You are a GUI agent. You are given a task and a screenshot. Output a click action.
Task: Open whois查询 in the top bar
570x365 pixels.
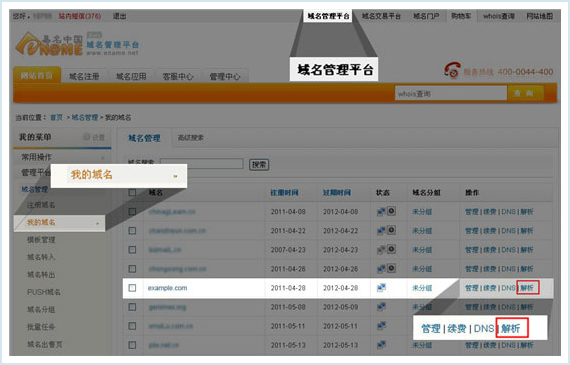(499, 16)
